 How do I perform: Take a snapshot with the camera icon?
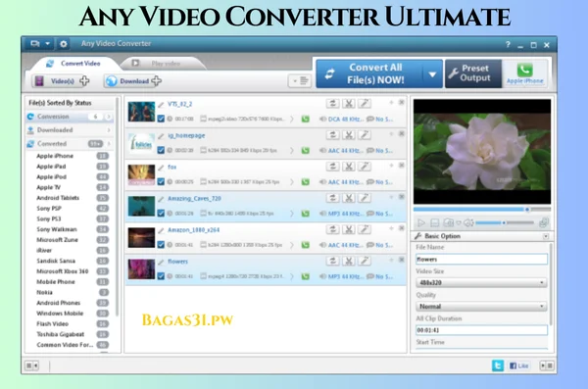coord(449,223)
